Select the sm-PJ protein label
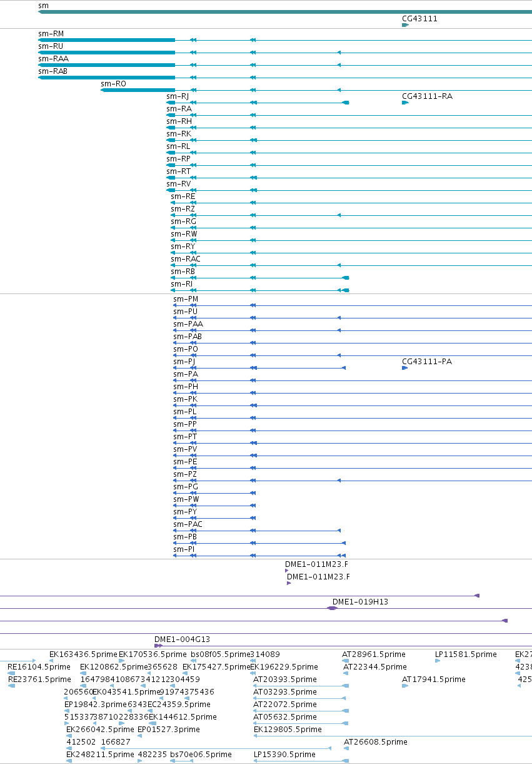The image size is (532, 764). coord(184,362)
